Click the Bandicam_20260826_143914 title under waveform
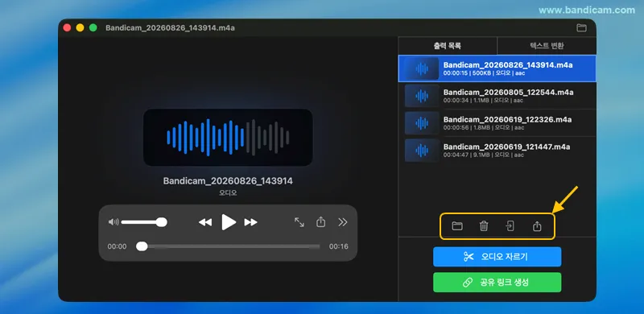This screenshot has height=314, width=644. point(228,181)
